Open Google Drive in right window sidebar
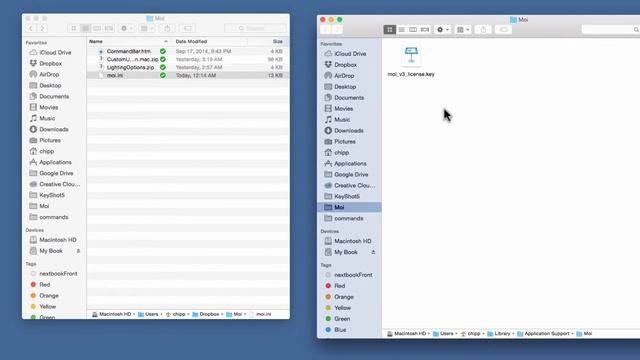The image size is (640, 360). coord(351,175)
